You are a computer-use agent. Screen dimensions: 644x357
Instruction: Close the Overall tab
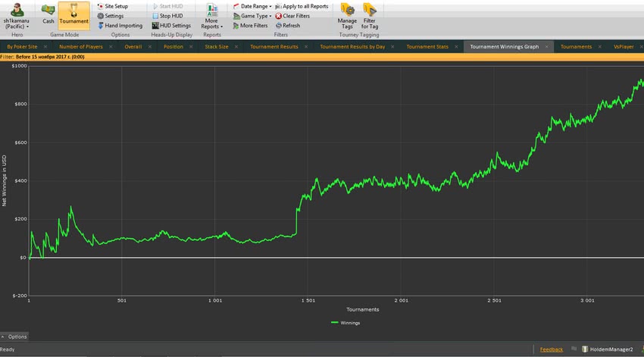click(149, 47)
